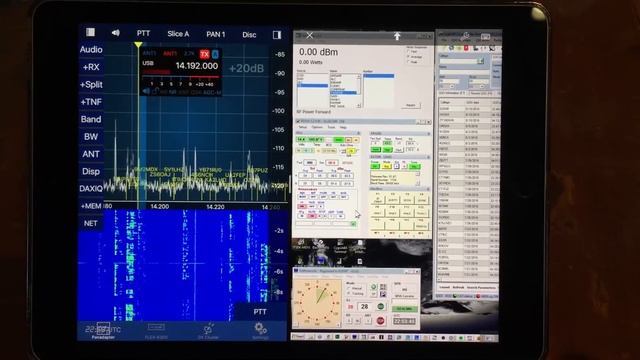Tap the 14.192.000 frequency readout
Viewport: 640px width, 360px height.
coord(197,66)
